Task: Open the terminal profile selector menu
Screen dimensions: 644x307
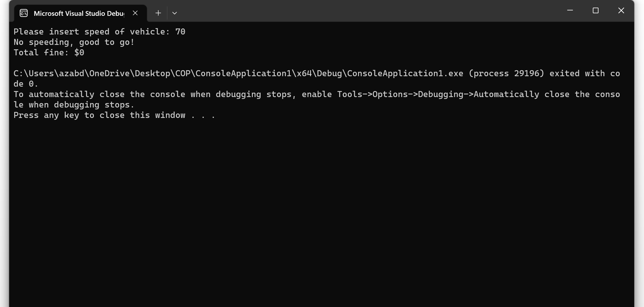Action: click(x=174, y=13)
